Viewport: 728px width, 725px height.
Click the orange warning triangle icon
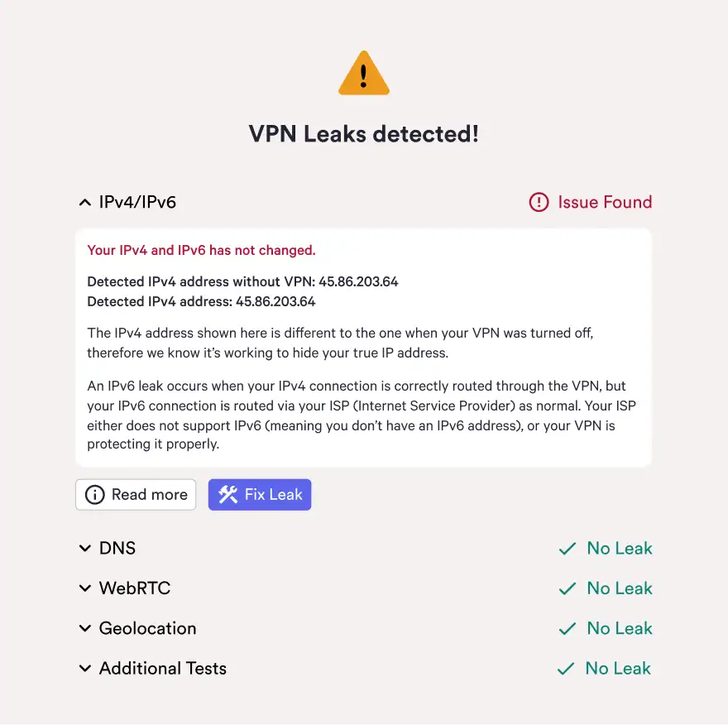[x=363, y=74]
